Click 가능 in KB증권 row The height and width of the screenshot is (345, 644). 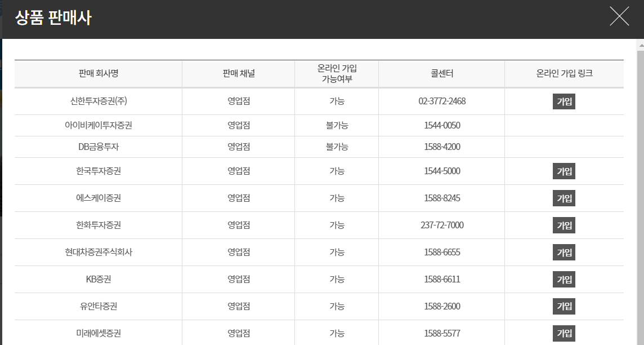(x=337, y=279)
